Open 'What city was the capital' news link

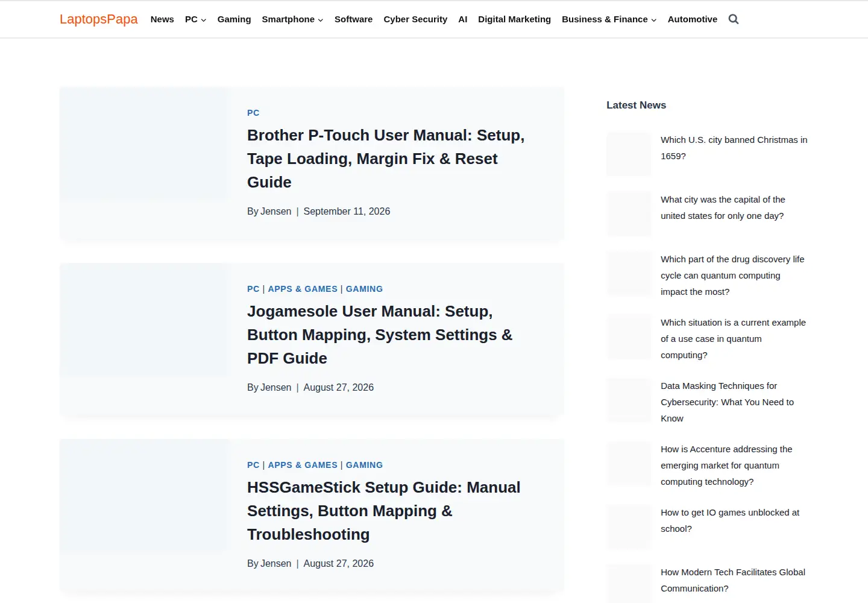pyautogui.click(x=723, y=207)
